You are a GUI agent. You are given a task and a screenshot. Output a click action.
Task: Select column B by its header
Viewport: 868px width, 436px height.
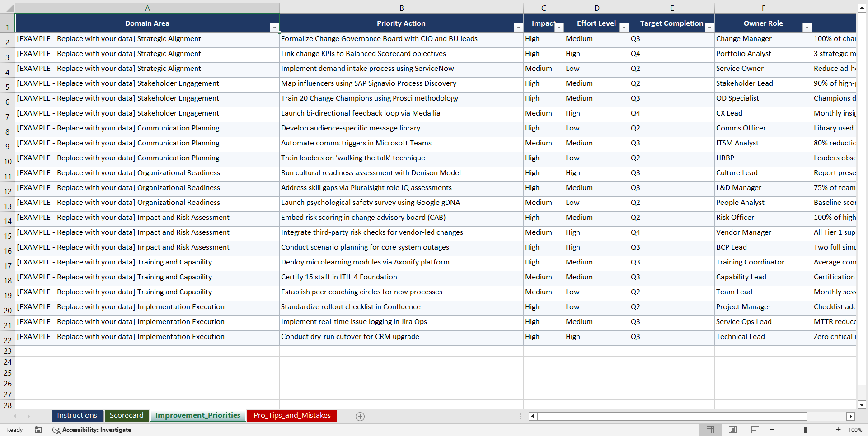tap(401, 7)
